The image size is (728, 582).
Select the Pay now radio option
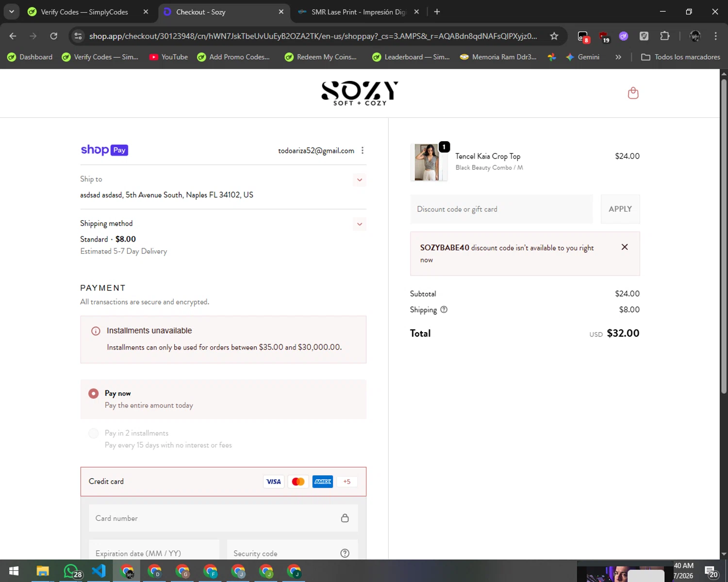click(x=93, y=393)
